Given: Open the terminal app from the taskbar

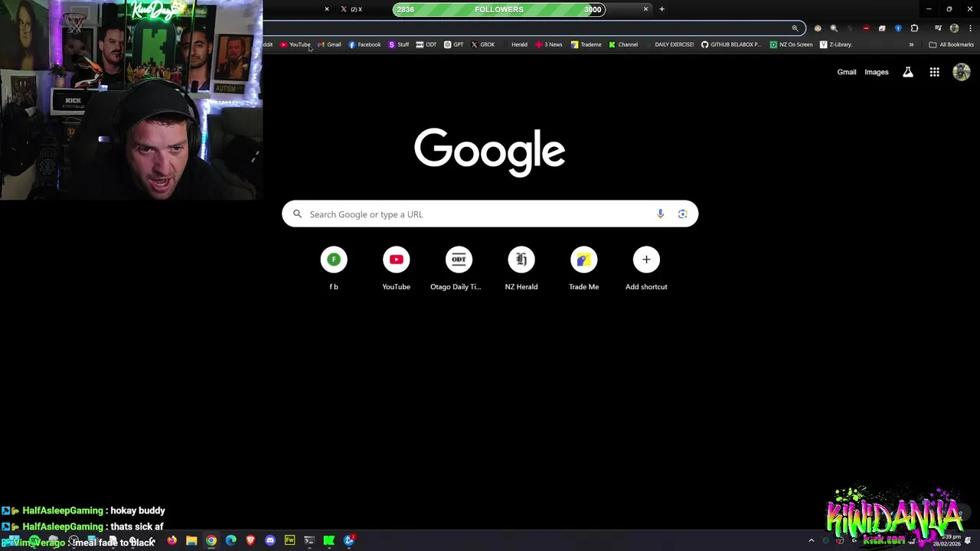Looking at the screenshot, I should click(309, 540).
